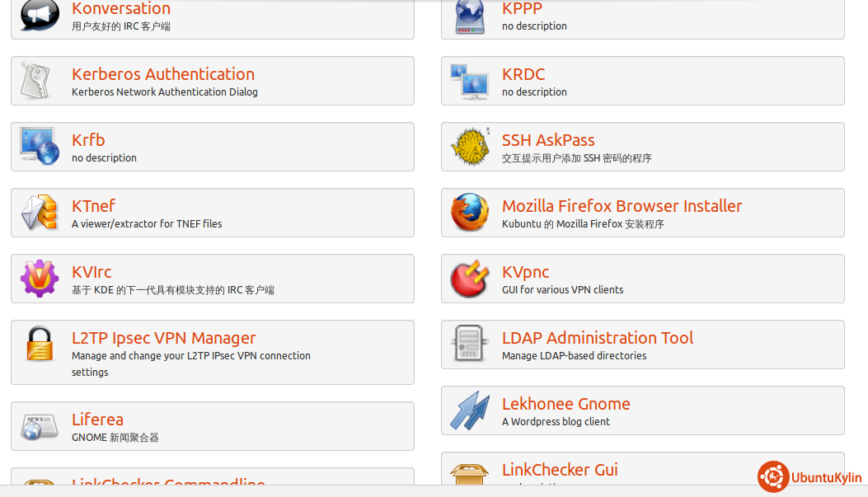Open the KPPP application link
Image resolution: width=868 pixels, height=497 pixels.
coord(522,9)
